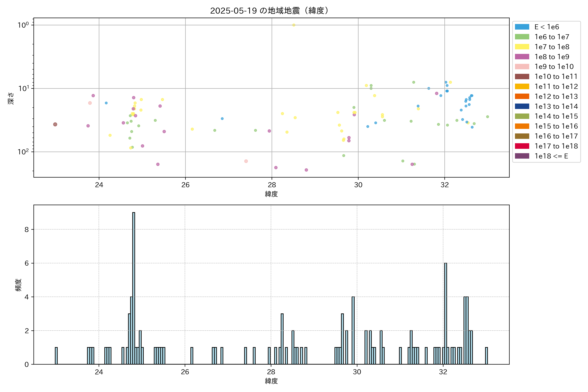Click the navy 1e13 to 1e14 swatch
Screen dimensions: 588x392
[x=522, y=106]
